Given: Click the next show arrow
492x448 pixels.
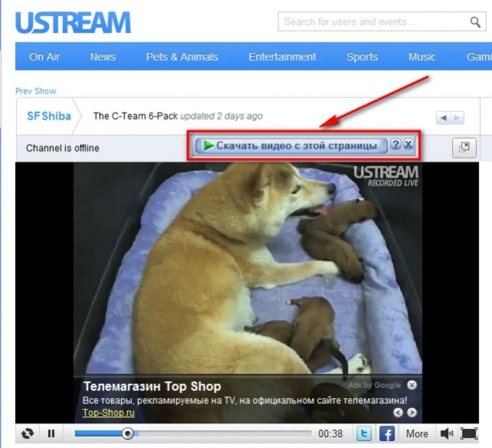Looking at the screenshot, I should (x=457, y=118).
